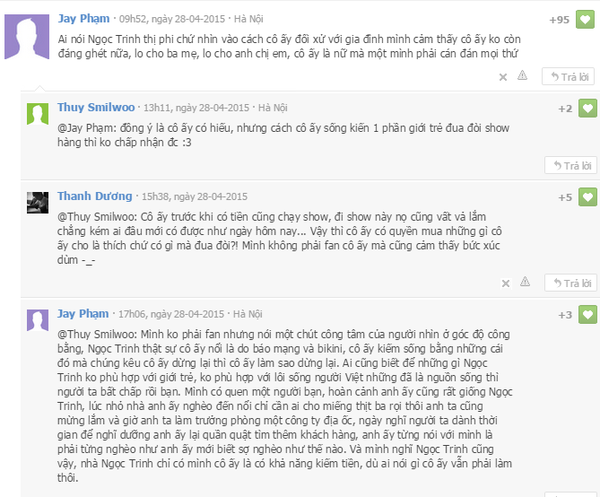
Task: Remove Thanh Dương's comment with the X icon
Action: pos(505,284)
